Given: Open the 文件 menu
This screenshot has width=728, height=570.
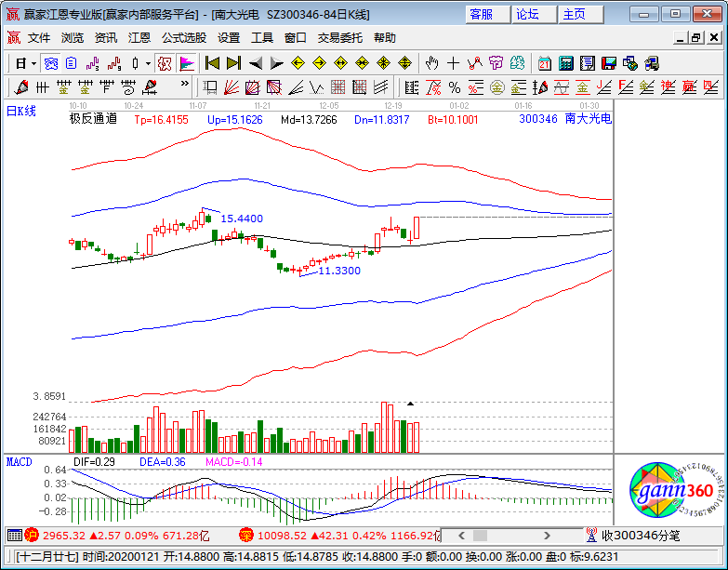Looking at the screenshot, I should tap(39, 38).
